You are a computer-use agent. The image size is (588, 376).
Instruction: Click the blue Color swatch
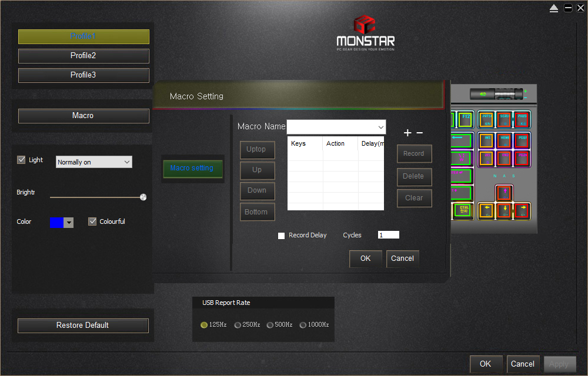click(x=56, y=223)
